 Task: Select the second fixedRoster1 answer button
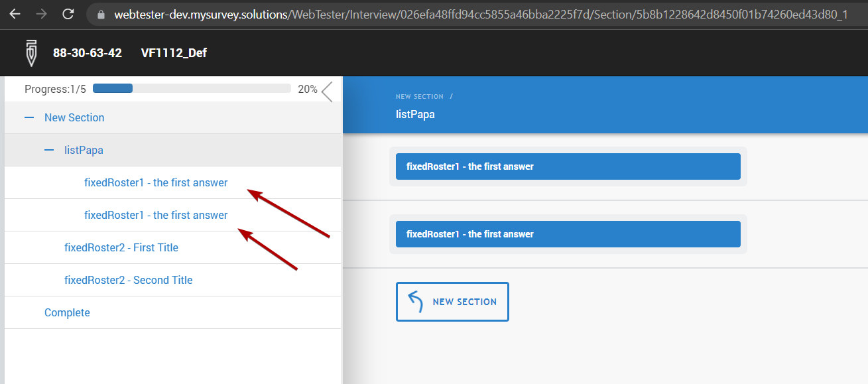click(568, 234)
